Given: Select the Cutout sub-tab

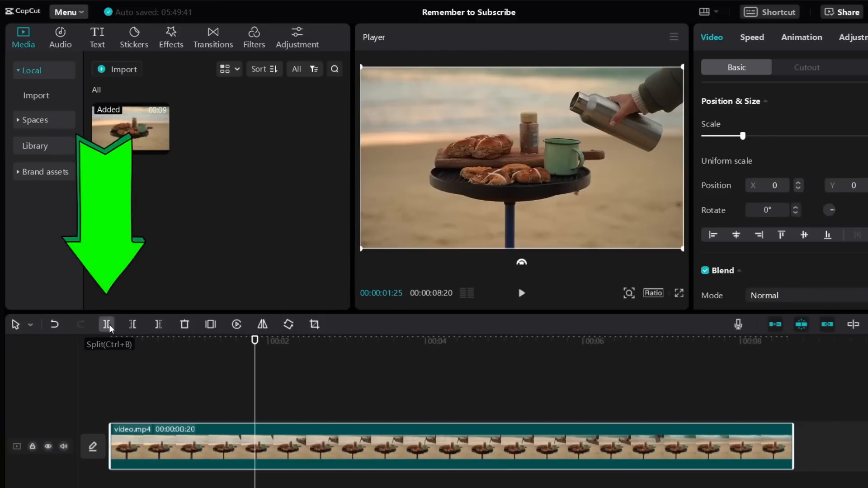Looking at the screenshot, I should [x=807, y=67].
